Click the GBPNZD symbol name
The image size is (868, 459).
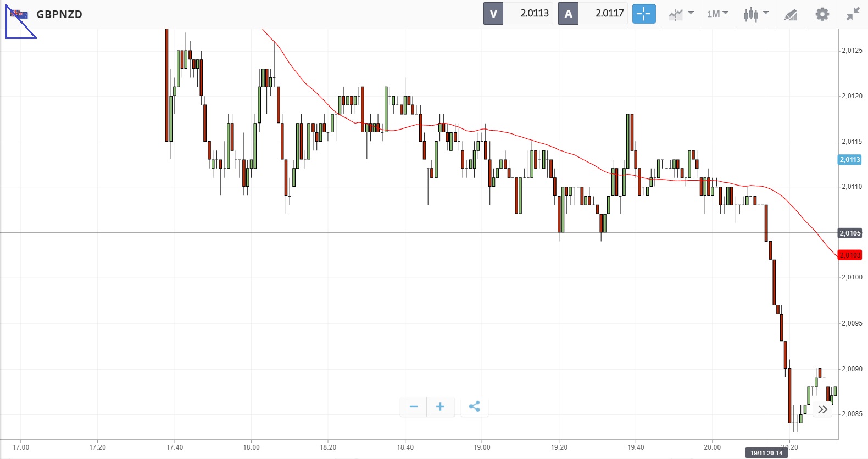click(x=59, y=14)
